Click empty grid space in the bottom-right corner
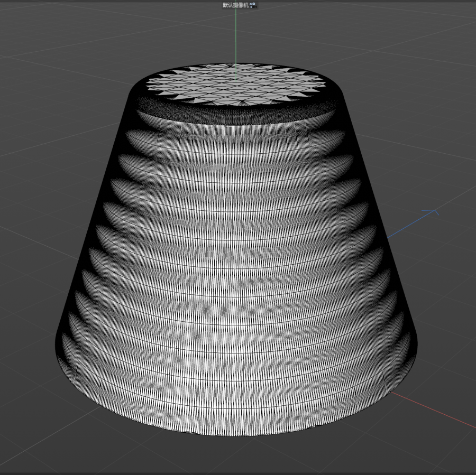 coord(444,449)
